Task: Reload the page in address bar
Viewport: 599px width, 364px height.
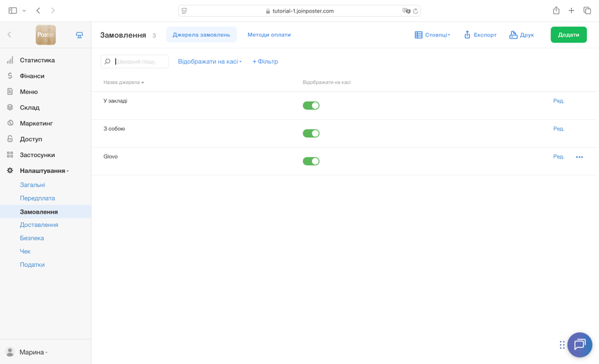Action: [x=415, y=11]
